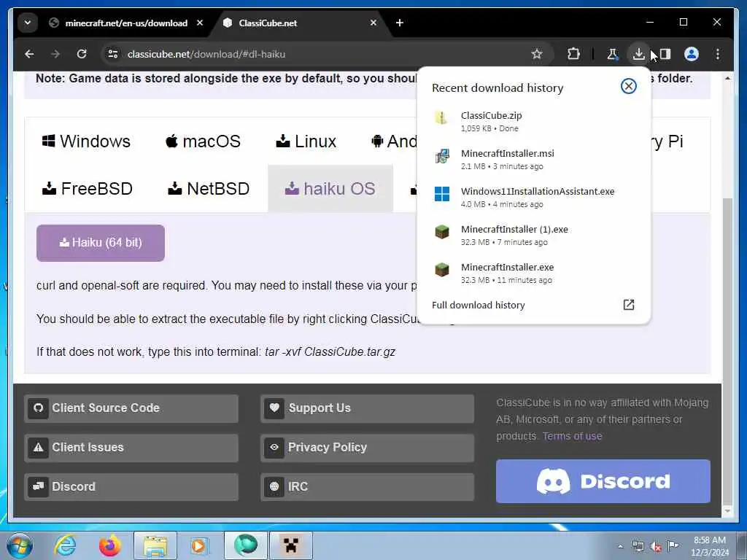Open Client Issues link

click(131, 448)
